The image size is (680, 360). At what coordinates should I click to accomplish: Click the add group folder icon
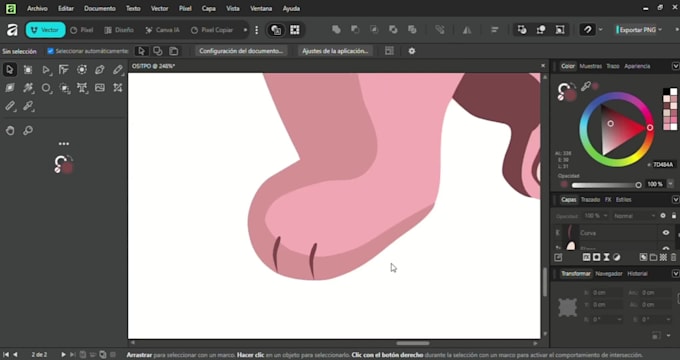pyautogui.click(x=653, y=258)
